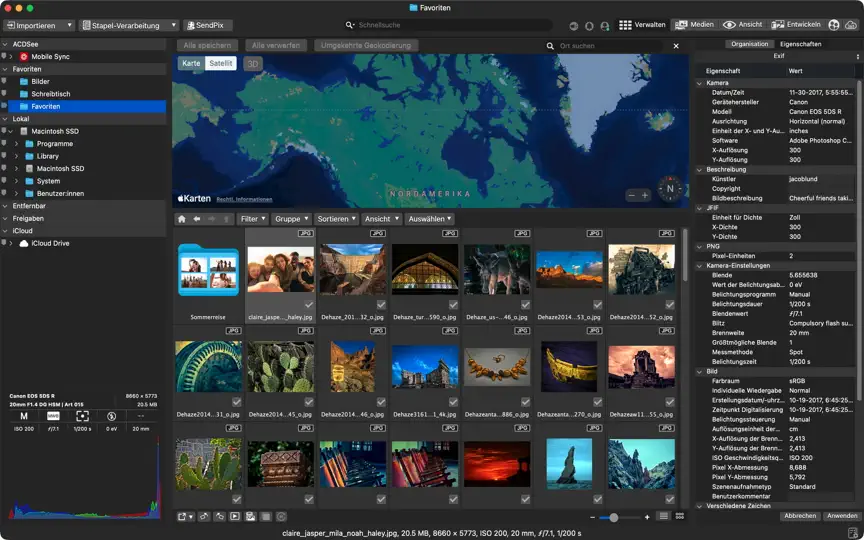
Task: Toggle the checkbox on claire_jasper thumbnail
Action: (x=309, y=305)
